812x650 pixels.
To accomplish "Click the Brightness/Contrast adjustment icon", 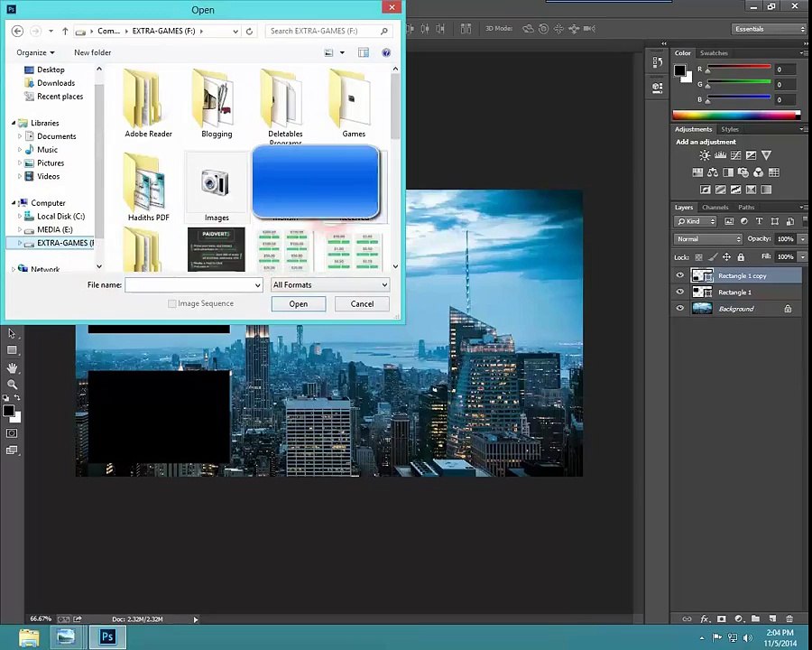I will [705, 155].
